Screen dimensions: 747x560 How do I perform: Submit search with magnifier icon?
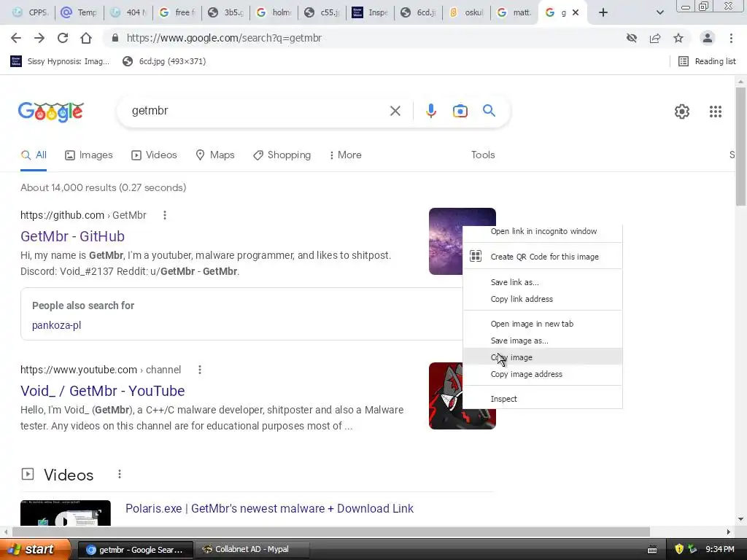pos(489,111)
